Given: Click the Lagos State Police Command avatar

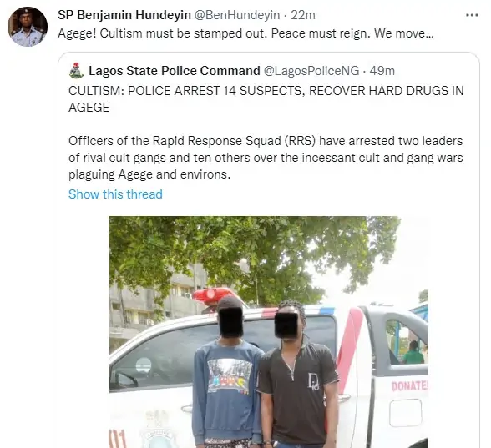Looking at the screenshot, I should click(76, 71).
